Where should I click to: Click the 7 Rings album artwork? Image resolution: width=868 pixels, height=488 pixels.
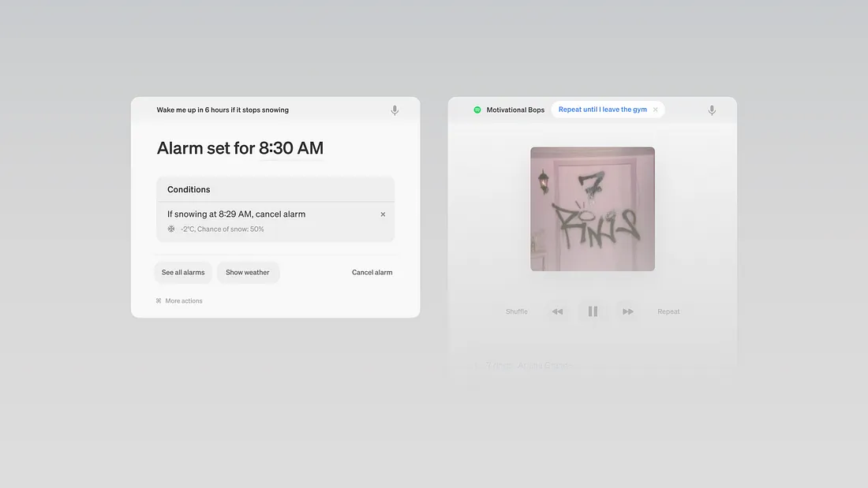pyautogui.click(x=593, y=209)
